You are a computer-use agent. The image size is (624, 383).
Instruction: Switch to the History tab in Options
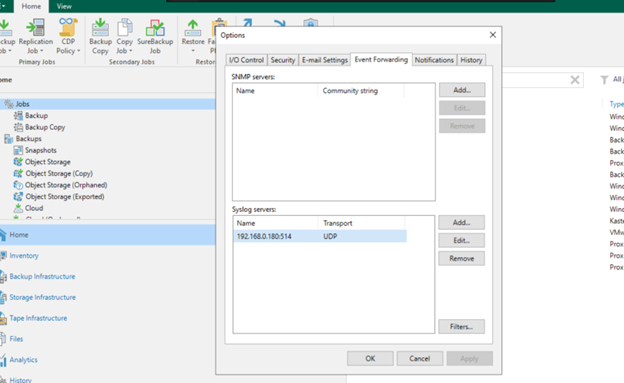pos(471,60)
